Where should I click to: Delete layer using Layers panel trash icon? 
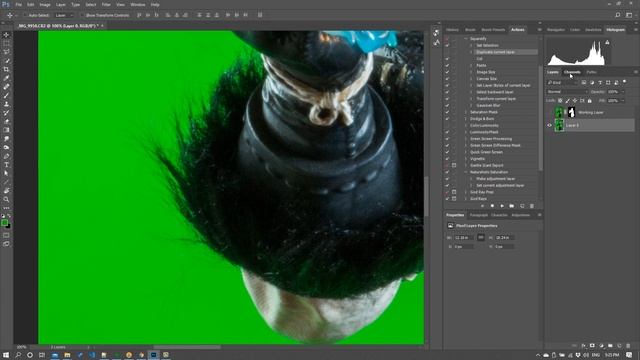point(628,346)
